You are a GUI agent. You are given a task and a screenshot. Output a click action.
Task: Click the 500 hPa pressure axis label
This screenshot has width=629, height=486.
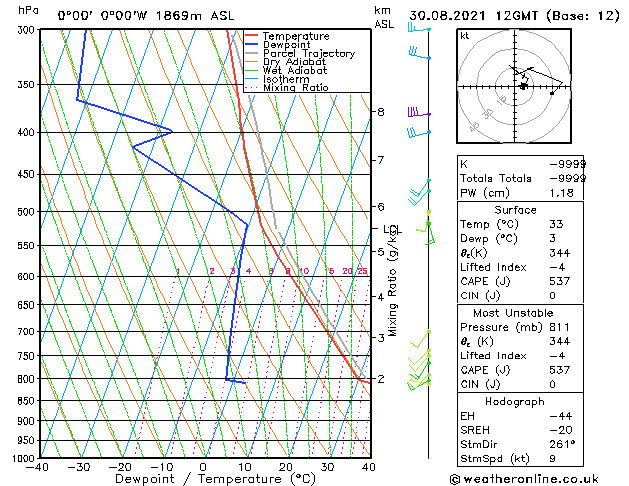[x=27, y=211]
